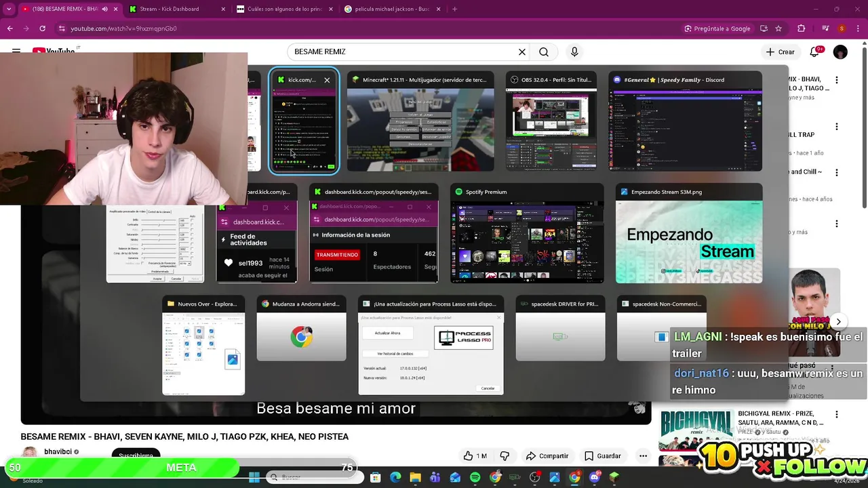The image size is (868, 488).
Task: Open the Windows Start menu
Action: click(254, 478)
